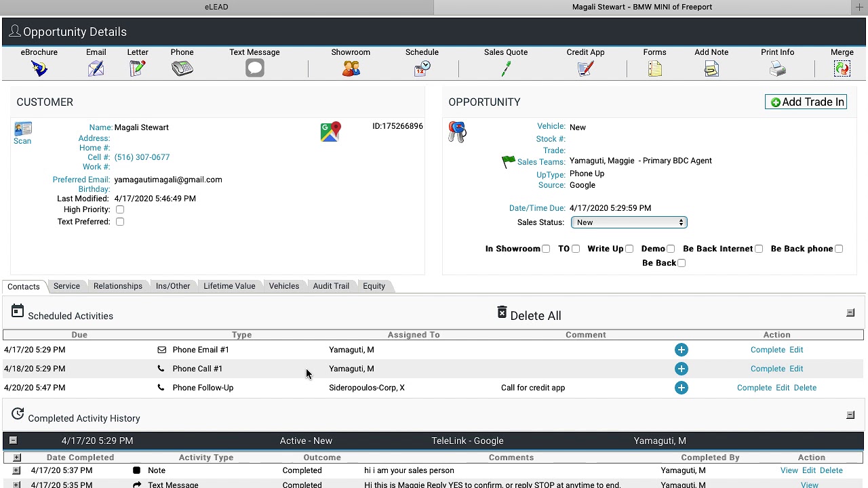Enable the High Priority checkbox
This screenshot has width=868, height=488.
[120, 209]
